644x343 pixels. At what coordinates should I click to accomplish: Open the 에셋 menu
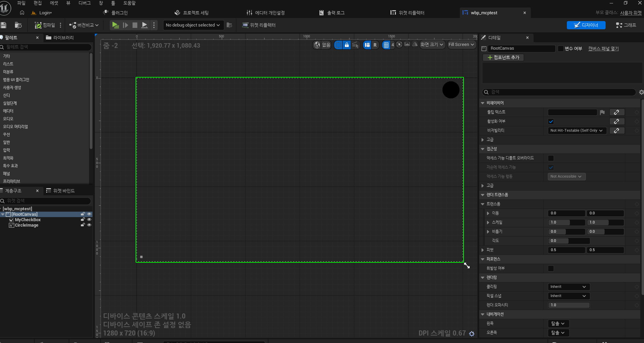[x=54, y=3]
